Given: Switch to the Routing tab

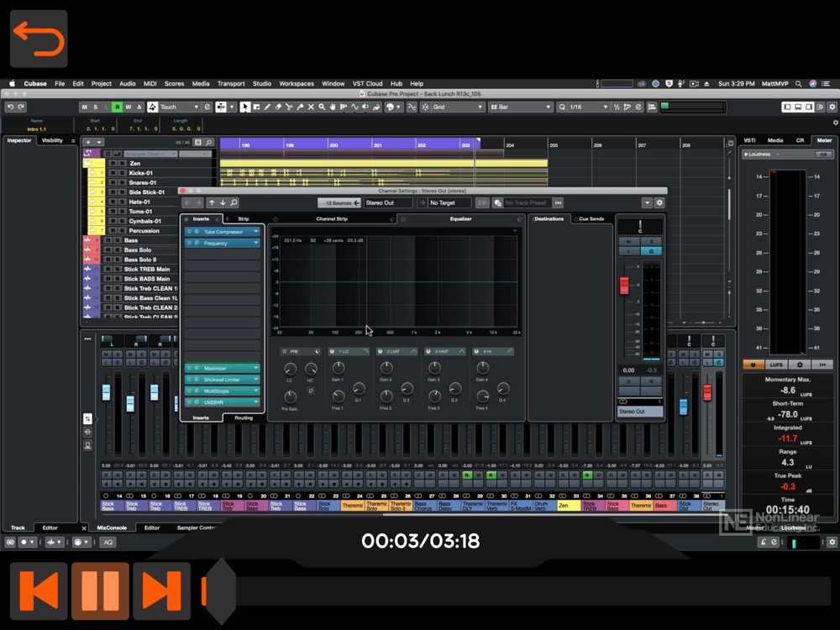Looking at the screenshot, I should (x=244, y=417).
